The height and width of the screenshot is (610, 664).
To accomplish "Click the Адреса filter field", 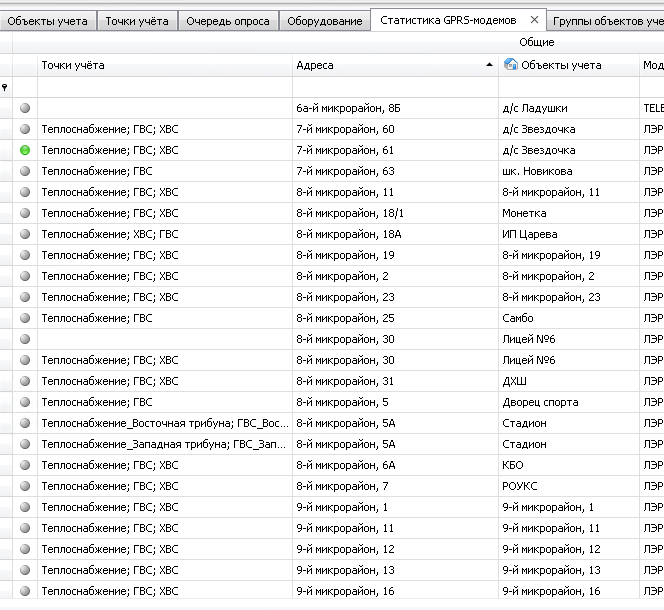I will pos(396,87).
